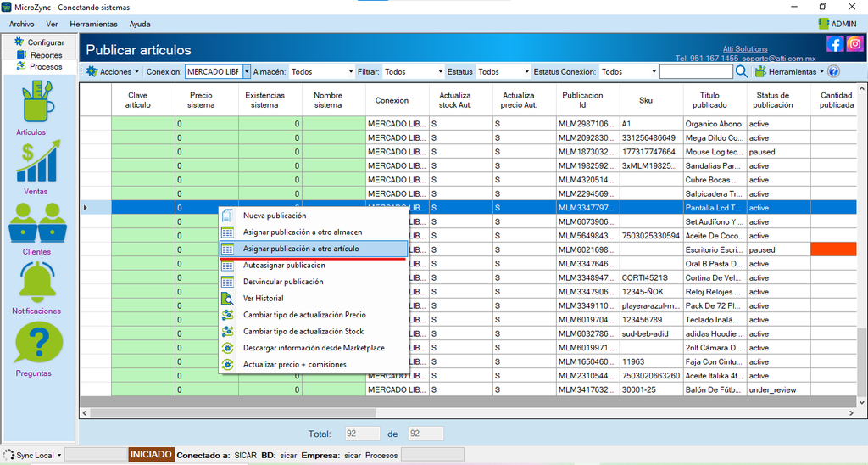This screenshot has height=465, width=868.
Task: Select Nueva publicación menu entry
Action: (x=314, y=216)
